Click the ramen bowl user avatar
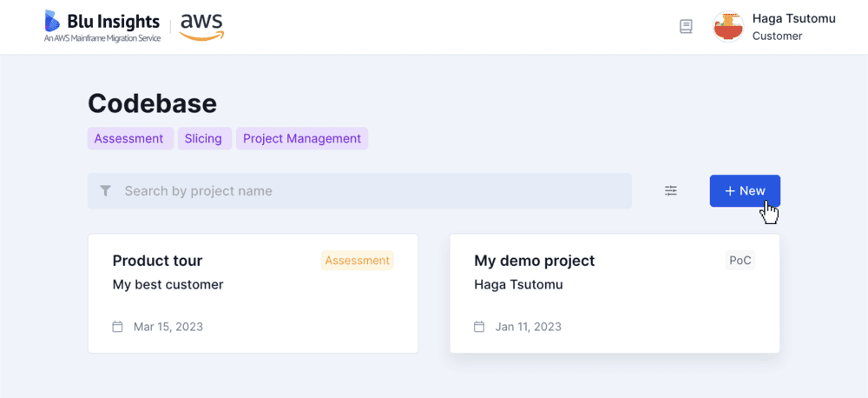Screen dimensions: 868x398 (x=728, y=27)
